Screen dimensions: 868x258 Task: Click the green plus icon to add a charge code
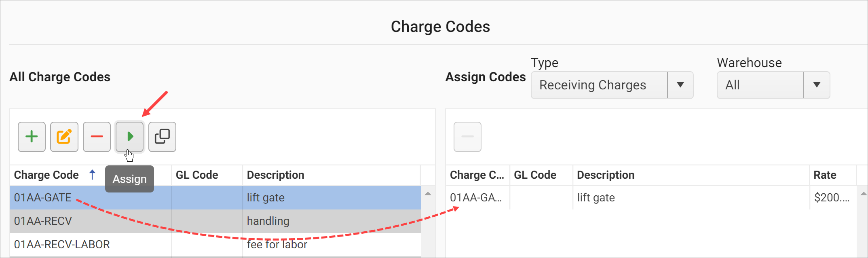click(x=32, y=137)
